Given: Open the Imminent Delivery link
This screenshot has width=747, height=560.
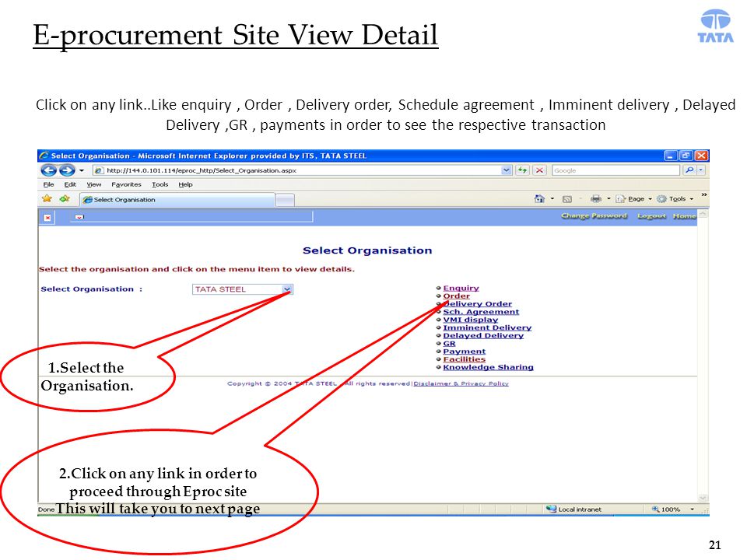Looking at the screenshot, I should [487, 327].
